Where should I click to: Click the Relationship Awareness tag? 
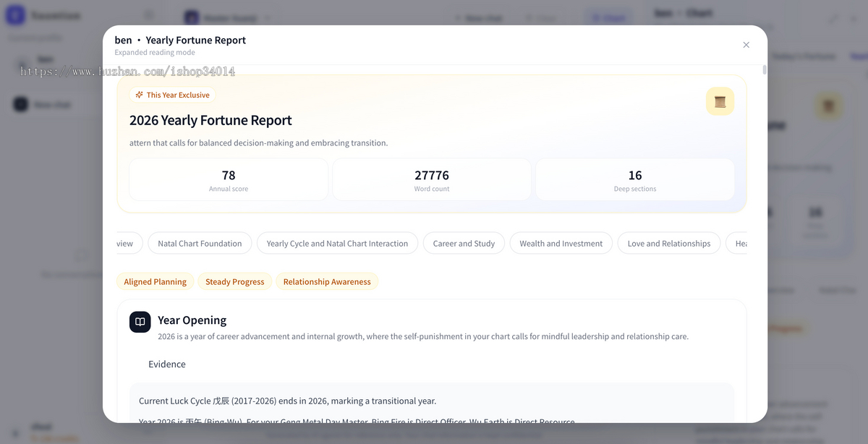click(x=327, y=282)
